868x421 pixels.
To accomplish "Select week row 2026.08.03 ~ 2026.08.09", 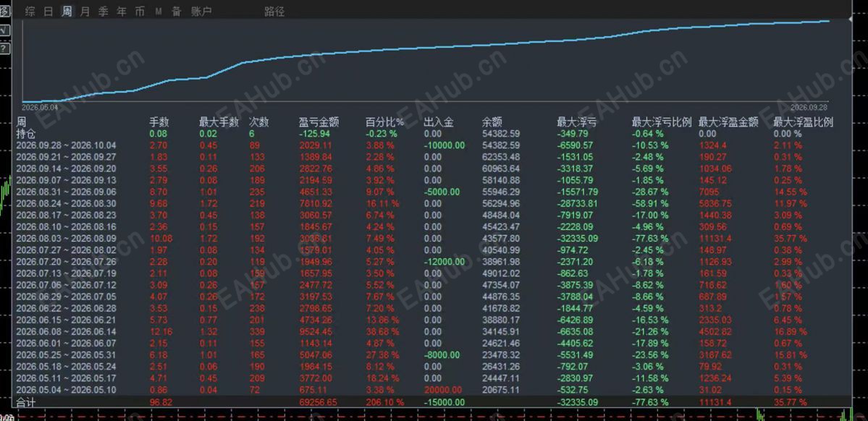I will (67, 239).
